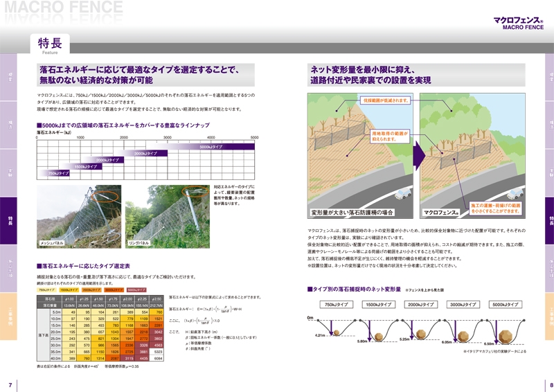Click the 750kJタイプ bar in lineup chart
This screenshot has height=392, width=554.
point(58,173)
